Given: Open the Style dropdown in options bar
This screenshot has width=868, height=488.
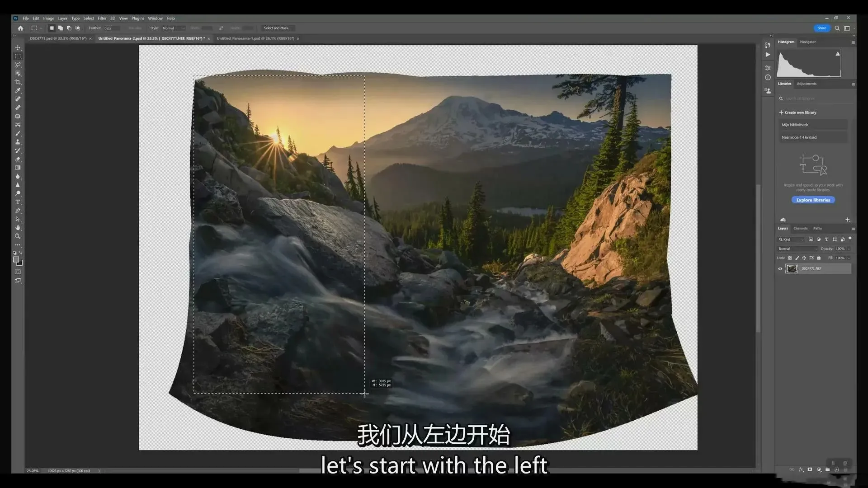Looking at the screenshot, I should pyautogui.click(x=173, y=28).
